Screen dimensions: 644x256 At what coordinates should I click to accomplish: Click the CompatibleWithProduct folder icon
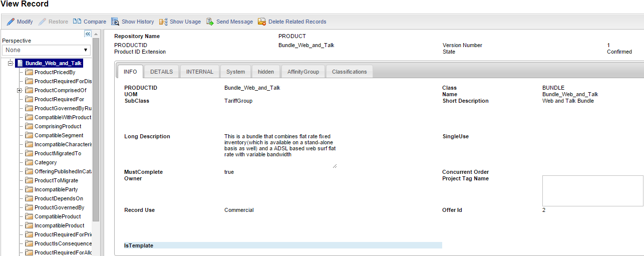tap(29, 117)
